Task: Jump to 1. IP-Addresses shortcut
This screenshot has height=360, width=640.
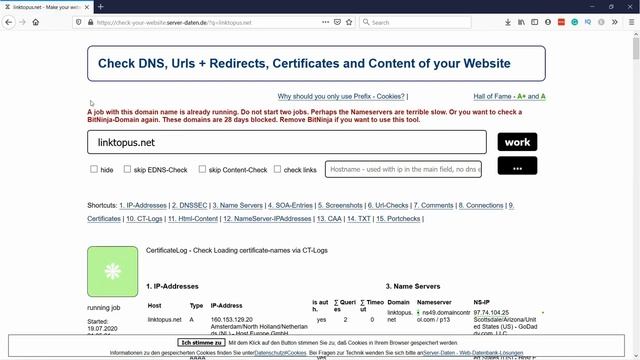Action: 143,205
